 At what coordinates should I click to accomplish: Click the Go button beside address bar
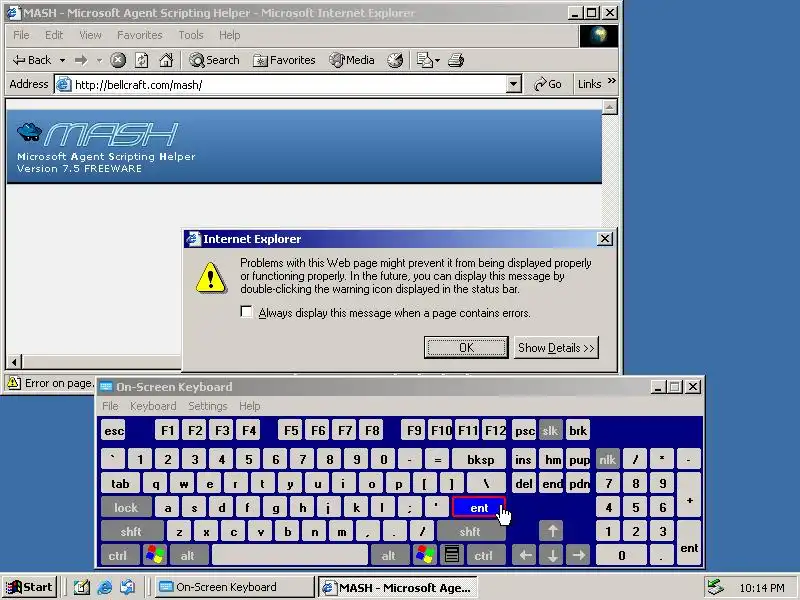[x=547, y=84]
